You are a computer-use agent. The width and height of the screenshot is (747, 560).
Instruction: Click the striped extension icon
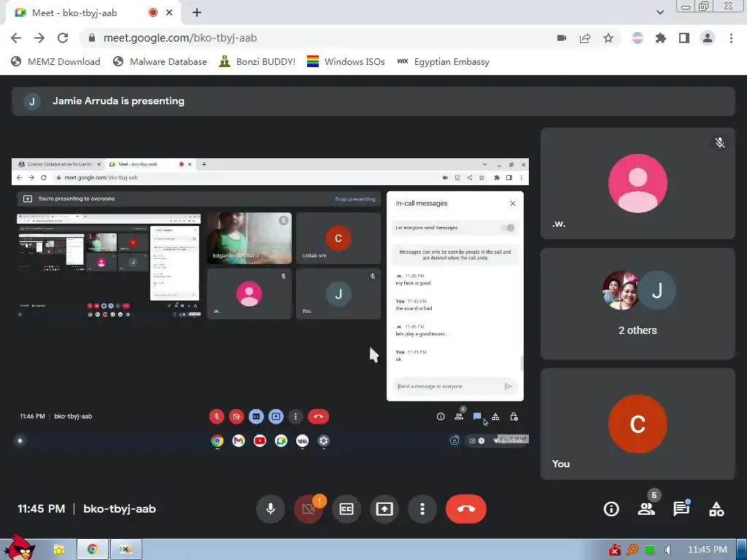click(638, 38)
